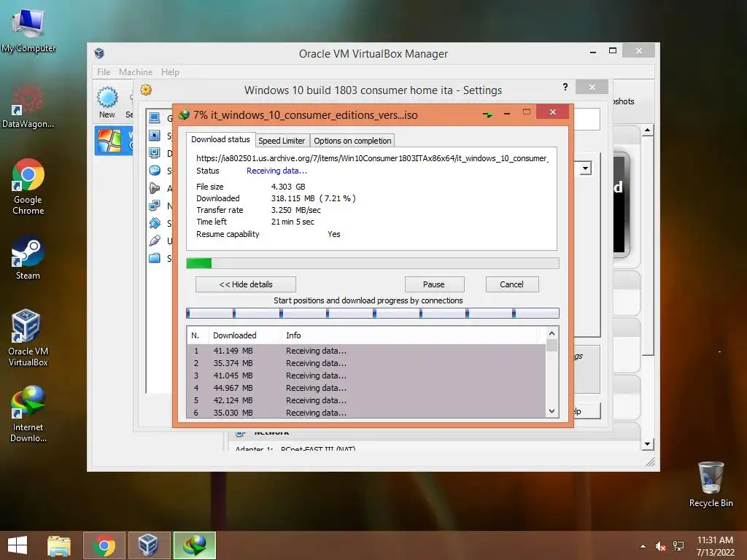Open the Windows Start button
The height and width of the screenshot is (560, 747).
pos(18,545)
